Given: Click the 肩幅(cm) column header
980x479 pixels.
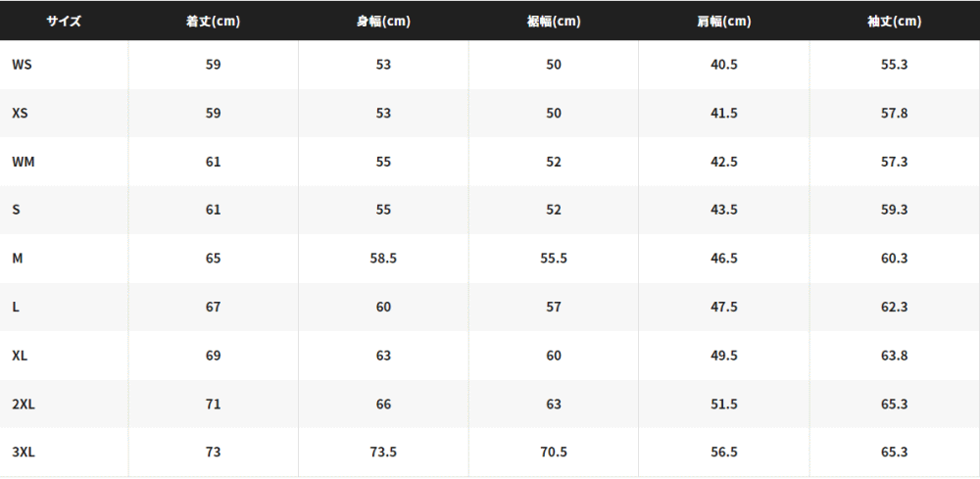Looking at the screenshot, I should pyautogui.click(x=724, y=22).
